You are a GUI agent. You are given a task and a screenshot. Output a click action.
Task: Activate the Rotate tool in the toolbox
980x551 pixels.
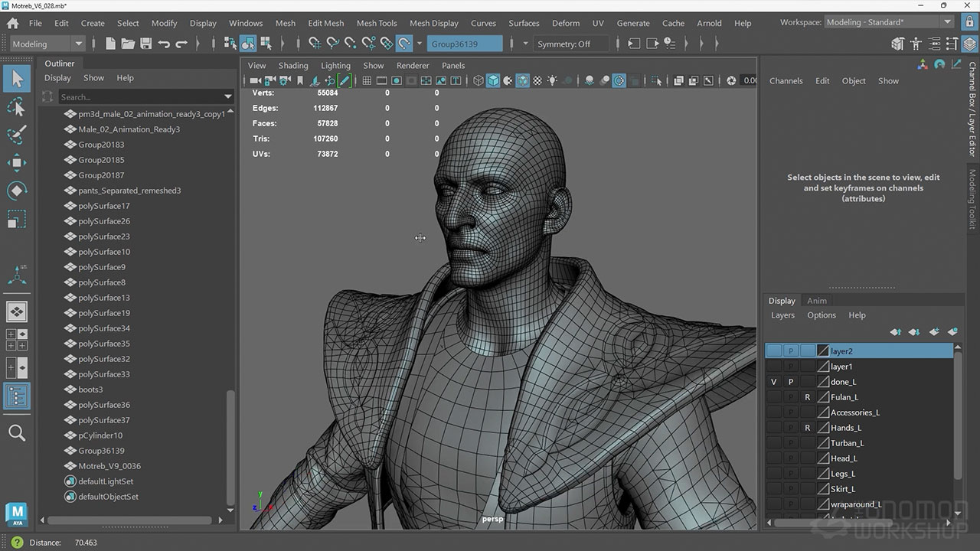(x=17, y=191)
